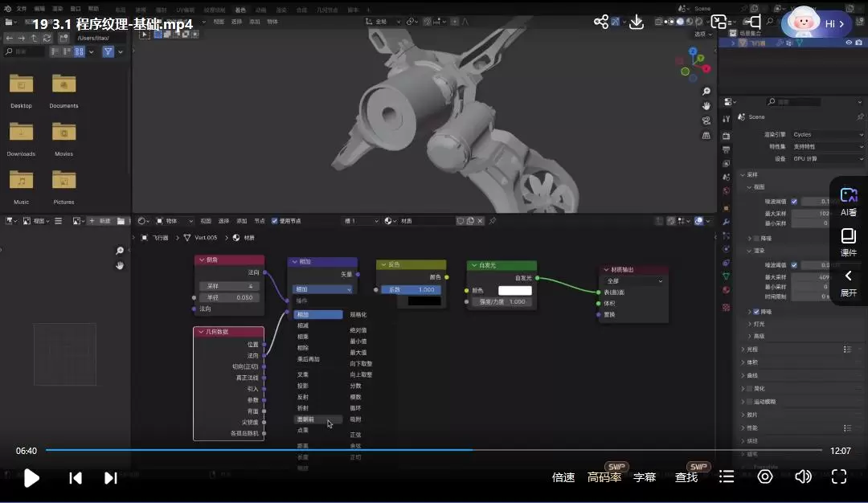Screen dimensions: 868x503
Task: Switch to 高码率 high bitrate
Action: point(604,477)
